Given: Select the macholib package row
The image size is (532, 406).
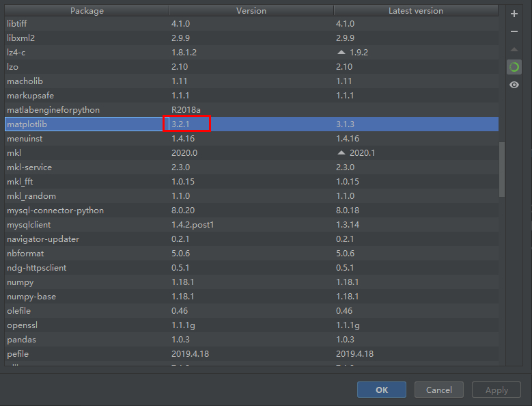Looking at the screenshot, I should click(251, 81).
